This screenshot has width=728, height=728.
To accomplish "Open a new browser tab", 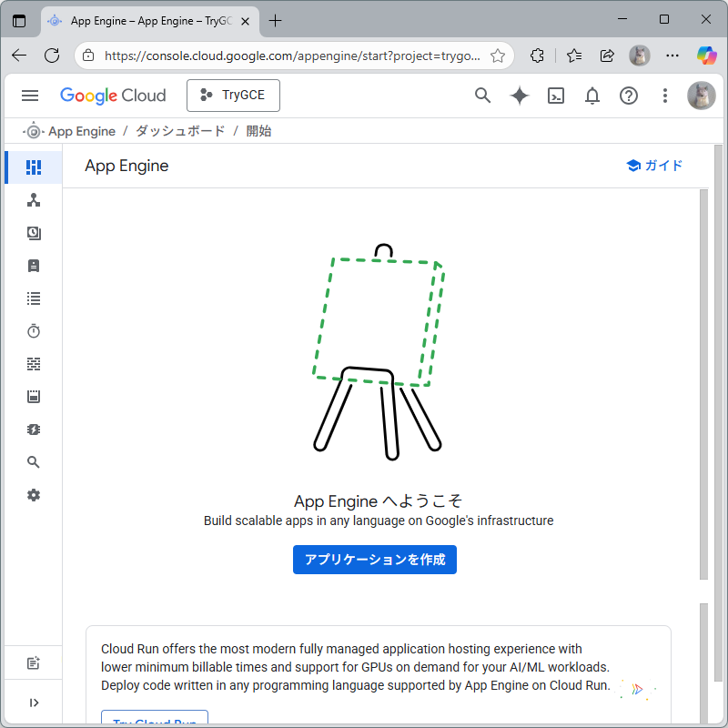I will pos(275,21).
